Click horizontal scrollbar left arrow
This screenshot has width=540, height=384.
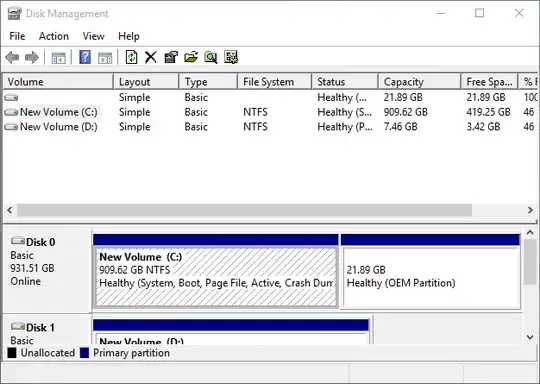point(10,210)
